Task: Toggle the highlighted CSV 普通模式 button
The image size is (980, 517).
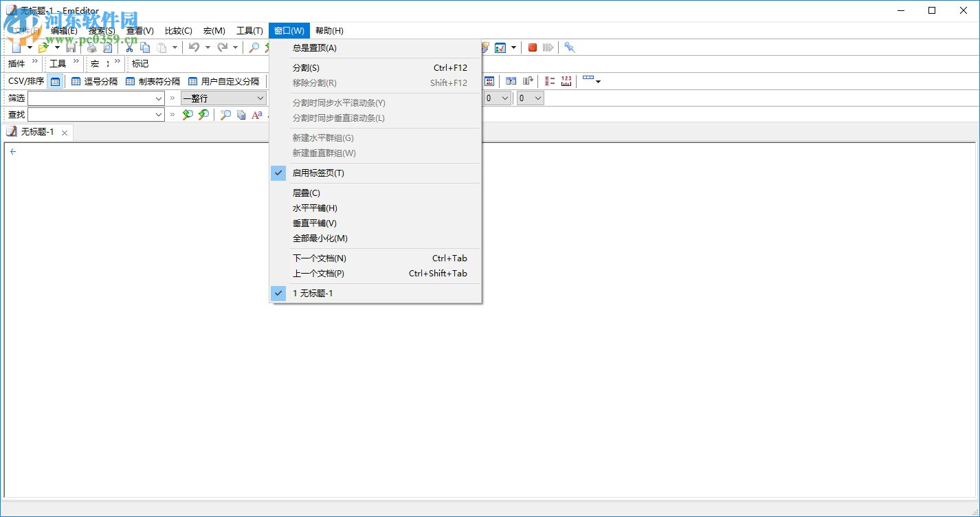Action: (x=55, y=81)
